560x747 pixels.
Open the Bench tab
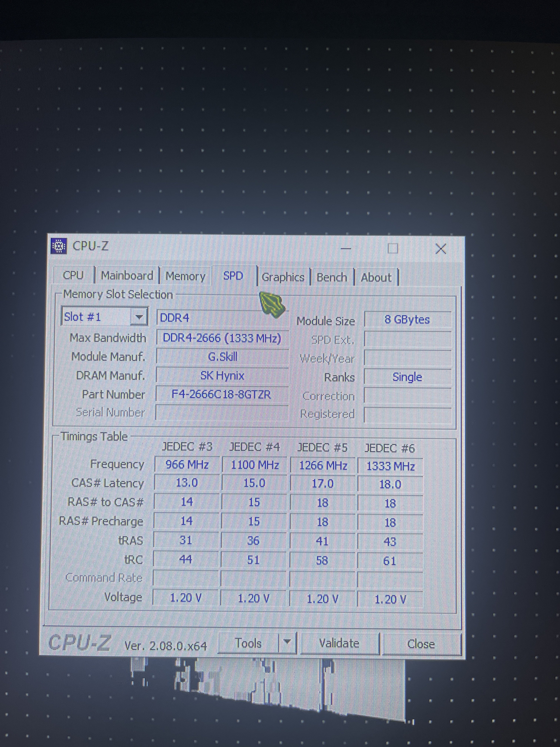(331, 277)
